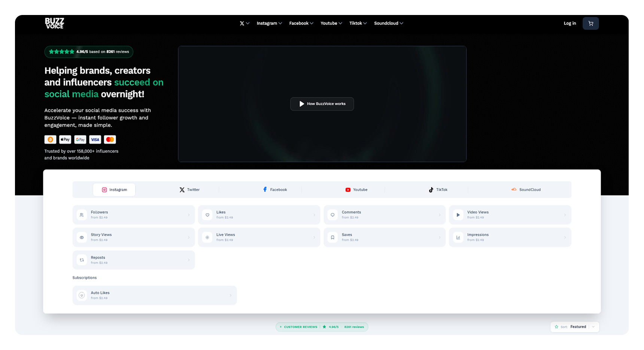Click the Log in link
Image resolution: width=644 pixels, height=350 pixels.
click(570, 23)
